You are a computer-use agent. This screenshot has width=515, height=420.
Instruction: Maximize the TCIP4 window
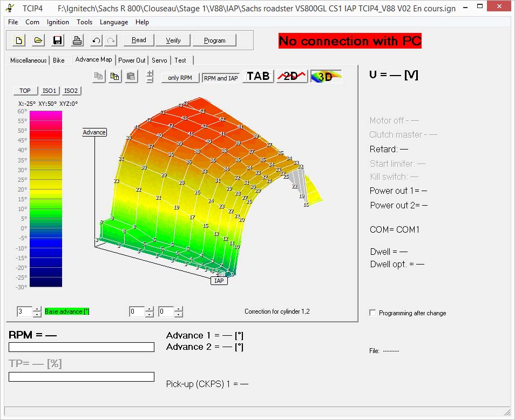480,6
